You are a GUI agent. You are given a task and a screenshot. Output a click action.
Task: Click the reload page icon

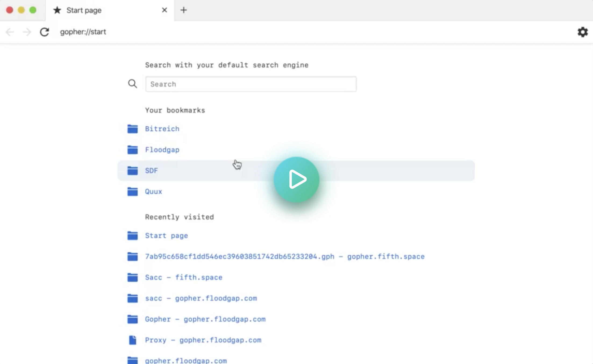(x=44, y=32)
